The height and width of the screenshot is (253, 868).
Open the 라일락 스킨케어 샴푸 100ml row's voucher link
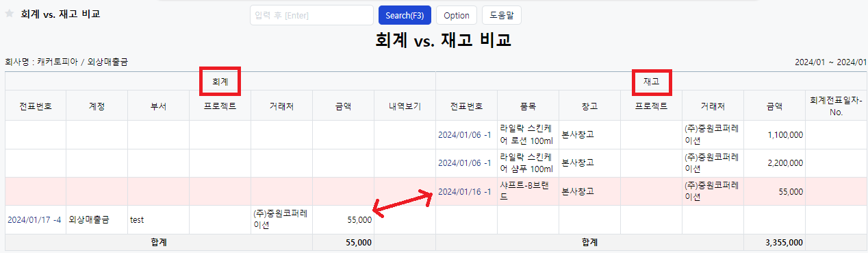[465, 163]
